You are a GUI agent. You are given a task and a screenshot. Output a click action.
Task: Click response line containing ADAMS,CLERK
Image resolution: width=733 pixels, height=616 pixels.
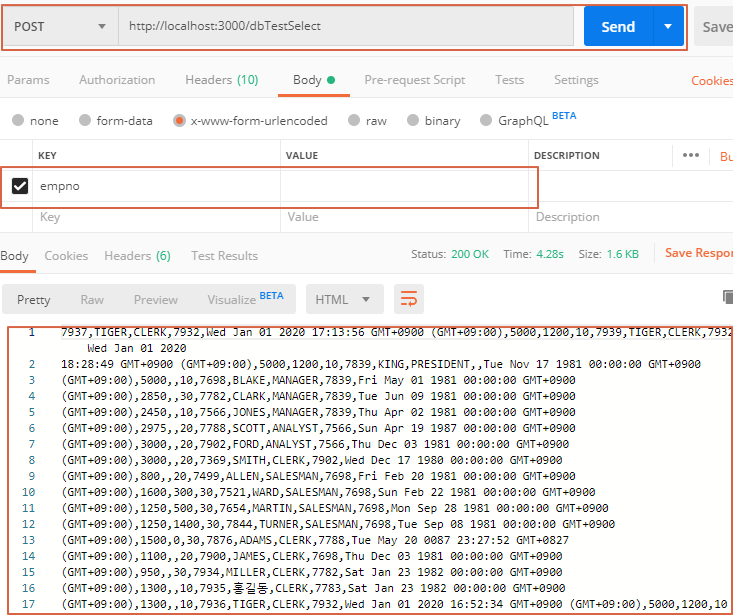coord(315,540)
